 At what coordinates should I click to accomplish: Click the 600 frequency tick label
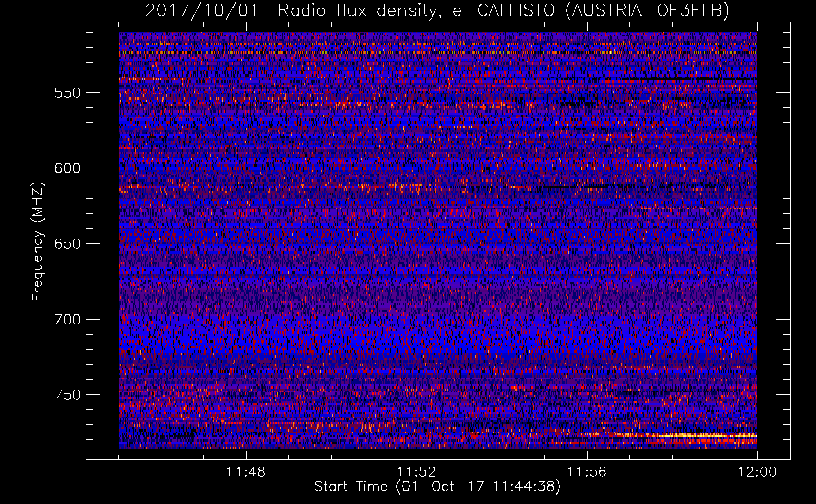point(68,168)
